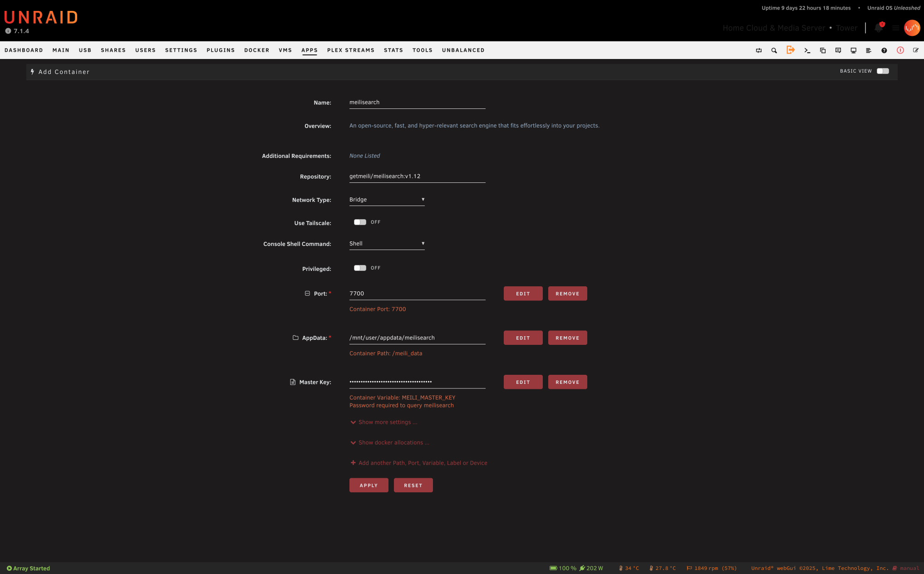Open the Shares menu

click(x=113, y=50)
